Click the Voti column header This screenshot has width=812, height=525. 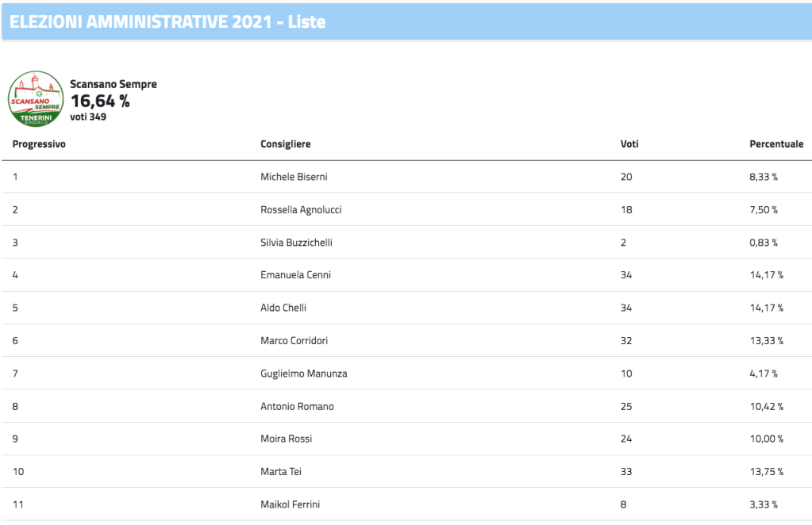tap(629, 144)
